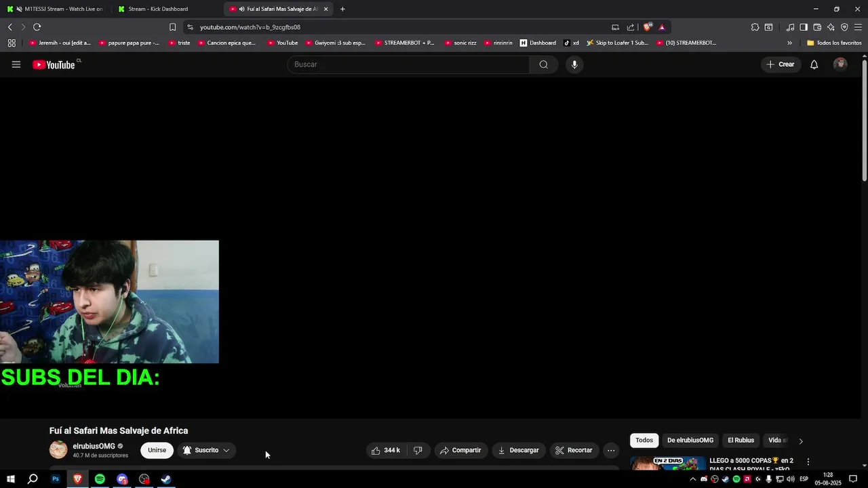868x488 pixels.
Task: Open account avatar menu
Action: coord(840,64)
